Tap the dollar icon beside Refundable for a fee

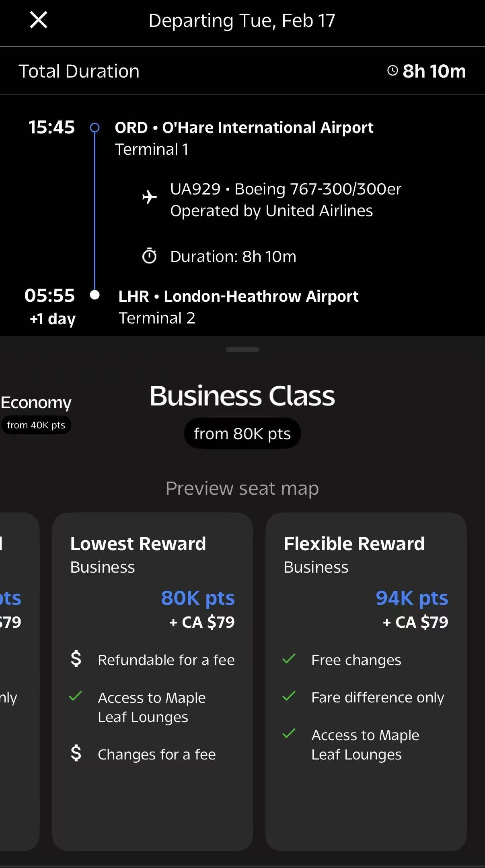click(76, 659)
